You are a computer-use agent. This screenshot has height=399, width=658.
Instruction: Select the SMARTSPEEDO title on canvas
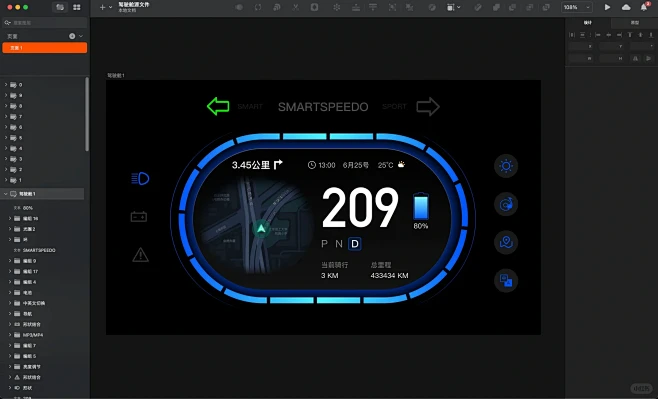[x=323, y=107]
